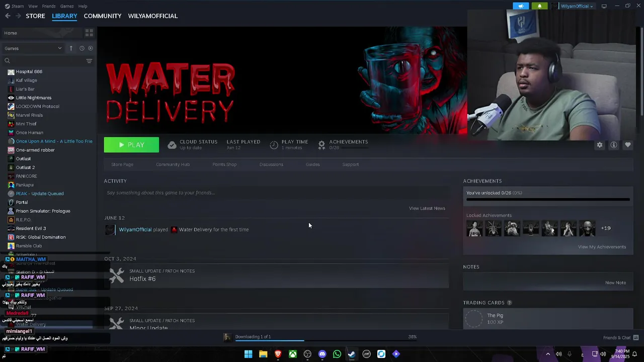Show game info with the circled i icon
The height and width of the screenshot is (362, 644).
(x=613, y=145)
